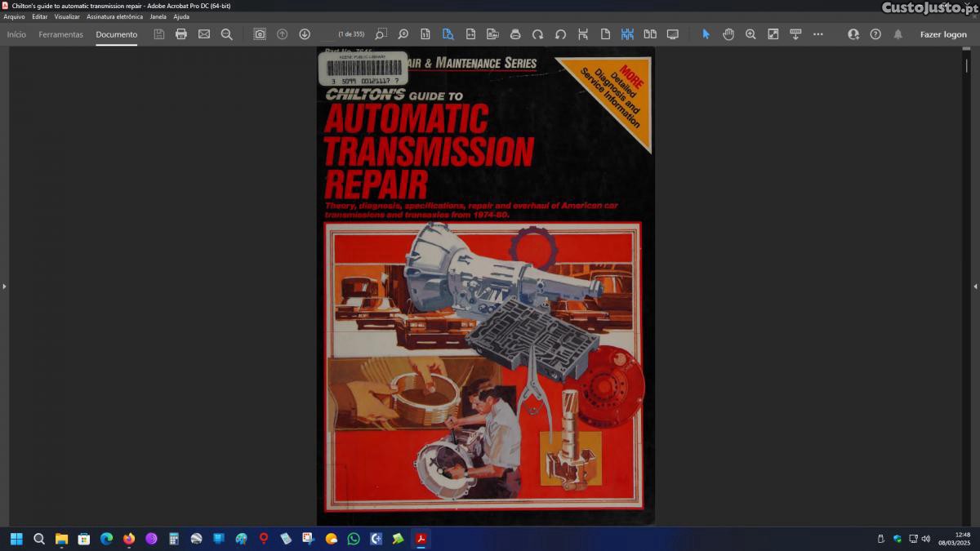Toggle full screen read mode
Image resolution: width=980 pixels, height=551 pixels.
pyautogui.click(x=673, y=34)
